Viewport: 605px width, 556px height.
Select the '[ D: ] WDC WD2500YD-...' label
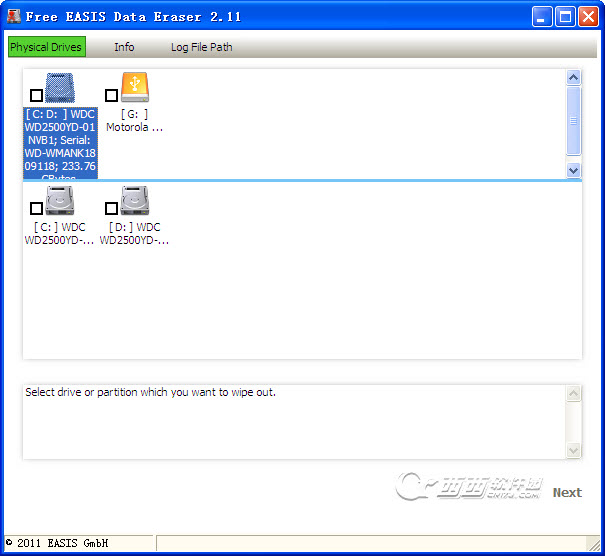[x=134, y=233]
